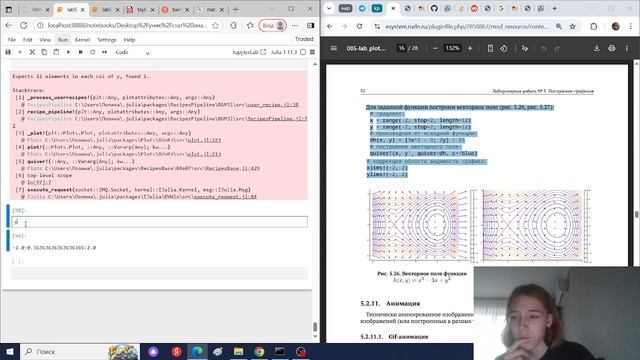Zoom out the PDF document
Image resolution: width=640 pixels, height=360 pixels.
pyautogui.click(x=435, y=48)
